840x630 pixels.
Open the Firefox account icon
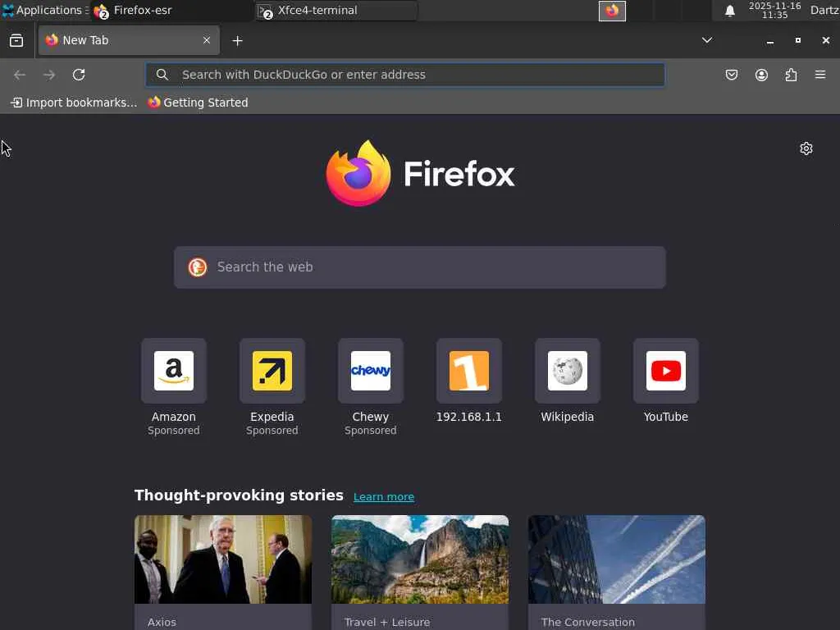click(761, 75)
